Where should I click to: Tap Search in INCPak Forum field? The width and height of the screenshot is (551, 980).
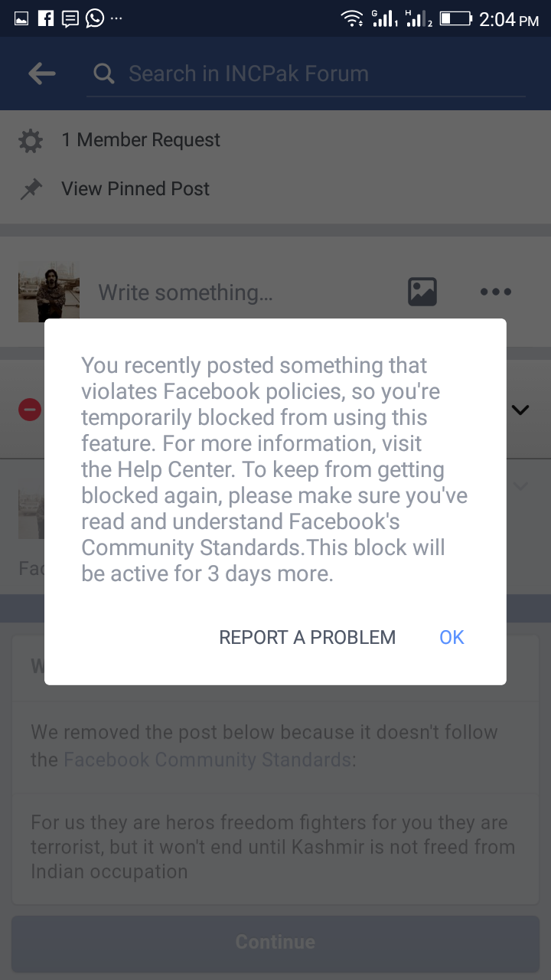[x=306, y=74]
